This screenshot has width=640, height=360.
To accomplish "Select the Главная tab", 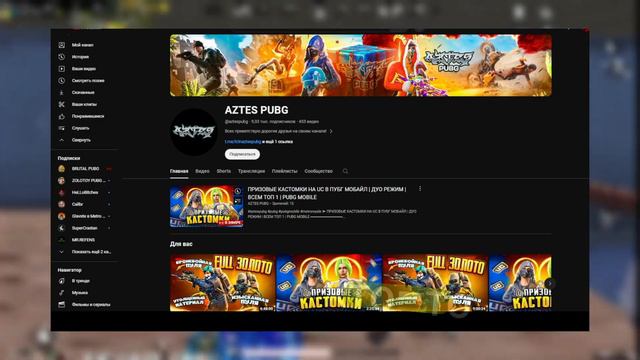I will click(179, 171).
